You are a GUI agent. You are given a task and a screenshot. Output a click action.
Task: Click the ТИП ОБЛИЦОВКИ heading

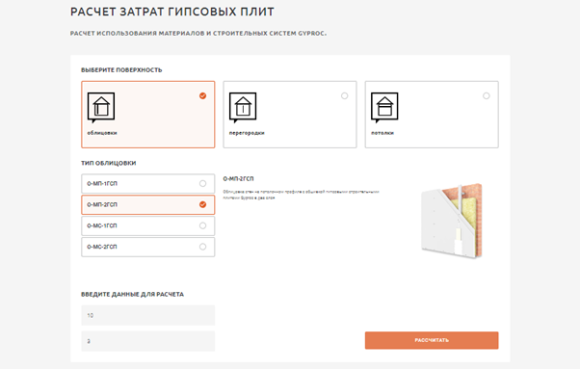coord(109,163)
